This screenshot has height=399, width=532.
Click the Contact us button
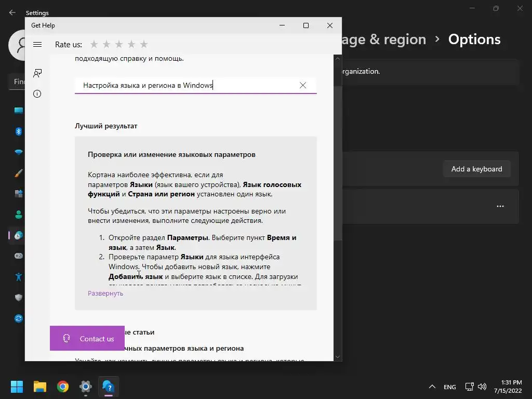click(x=87, y=338)
